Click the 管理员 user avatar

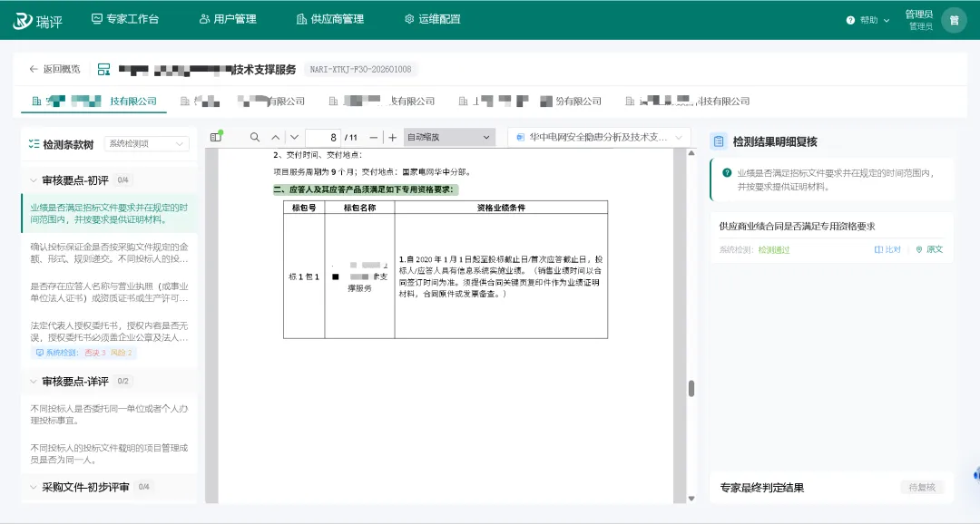click(954, 21)
